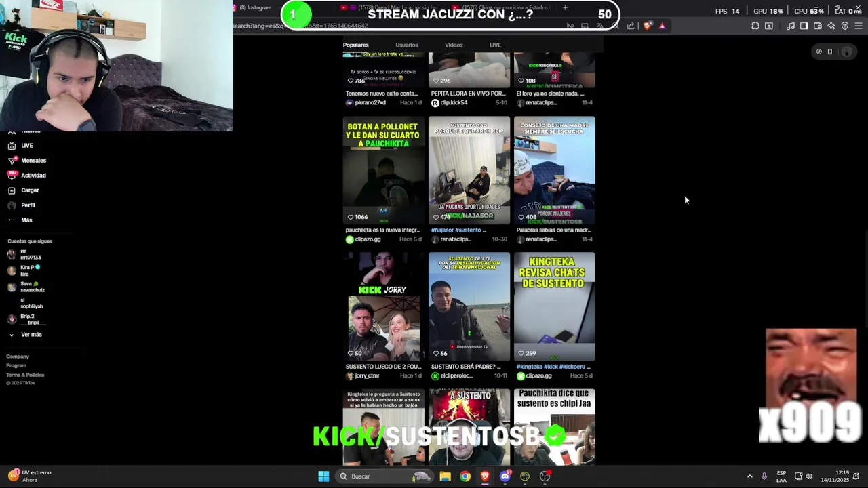This screenshot has width=868, height=488.
Task: Click the Company footer link
Action: pos(18,357)
